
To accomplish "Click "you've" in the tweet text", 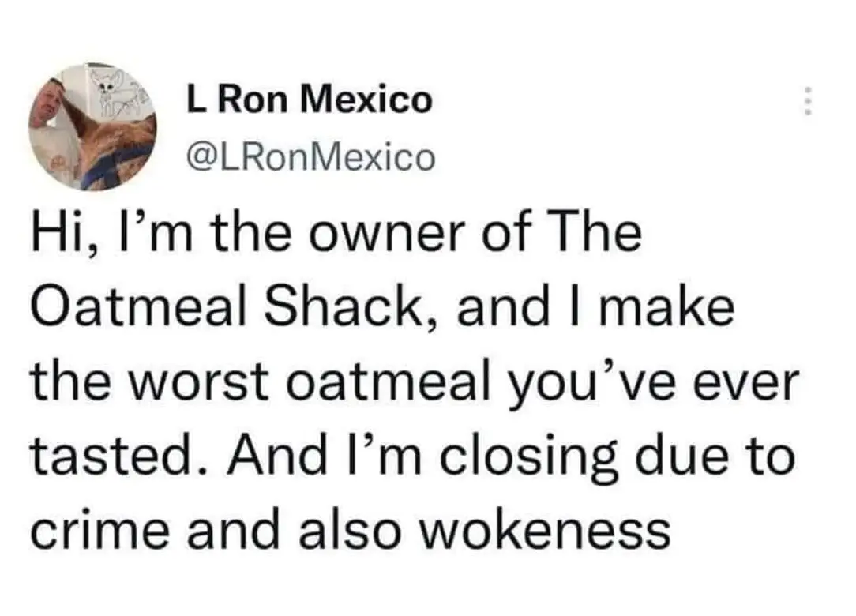I will 584,382.
